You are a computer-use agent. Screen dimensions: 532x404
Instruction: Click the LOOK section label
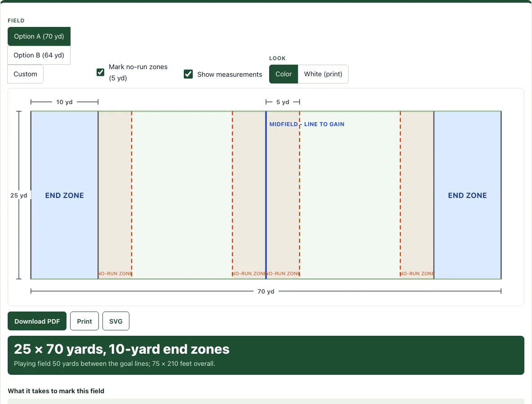(x=277, y=58)
